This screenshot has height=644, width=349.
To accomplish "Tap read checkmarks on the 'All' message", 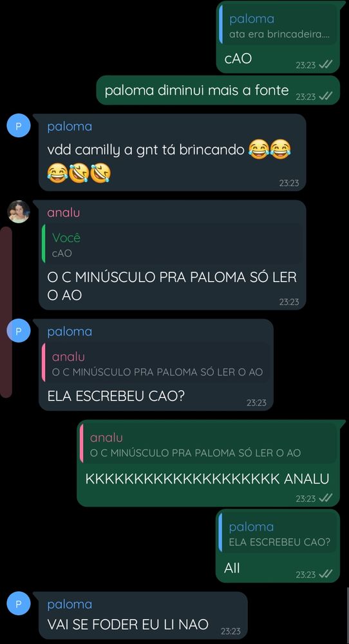I will 326,574.
